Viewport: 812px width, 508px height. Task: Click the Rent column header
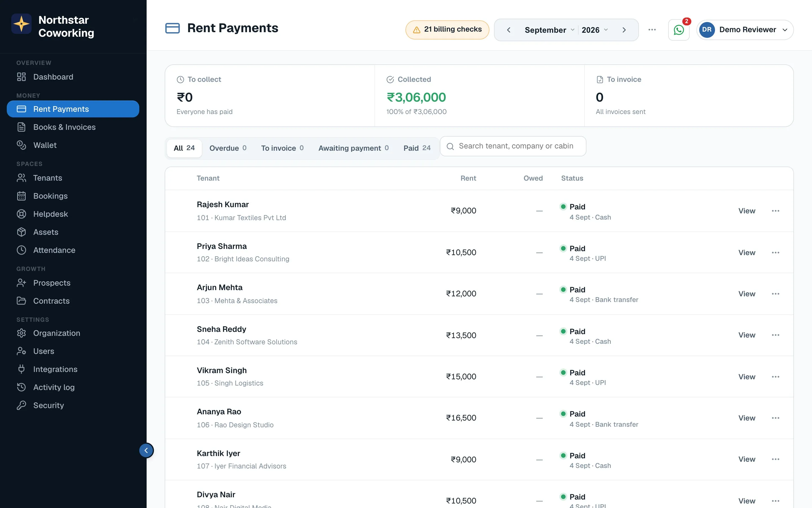tap(468, 178)
